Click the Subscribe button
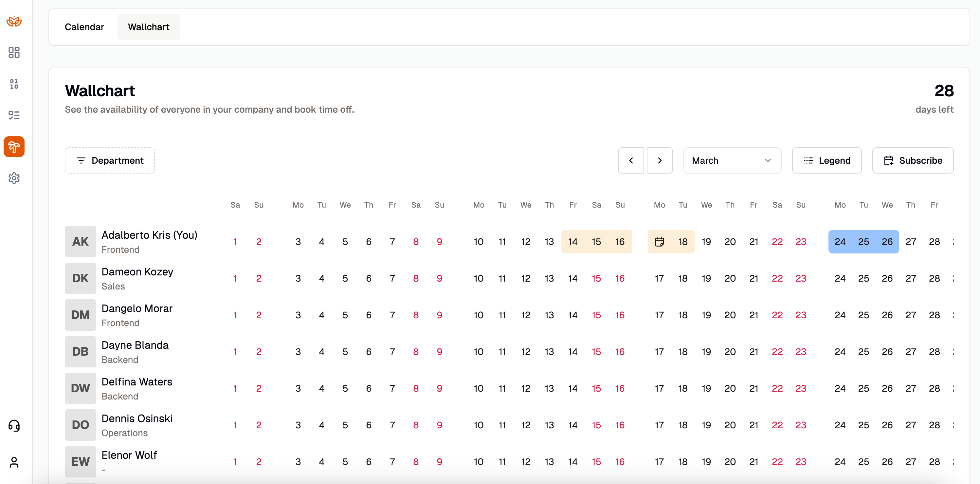 click(x=913, y=160)
